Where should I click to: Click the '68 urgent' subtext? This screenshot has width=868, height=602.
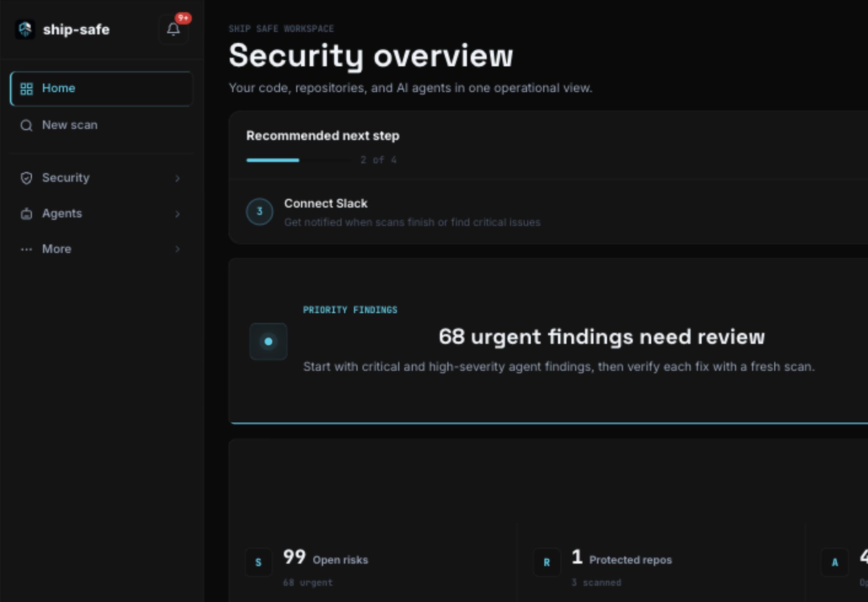point(308,582)
